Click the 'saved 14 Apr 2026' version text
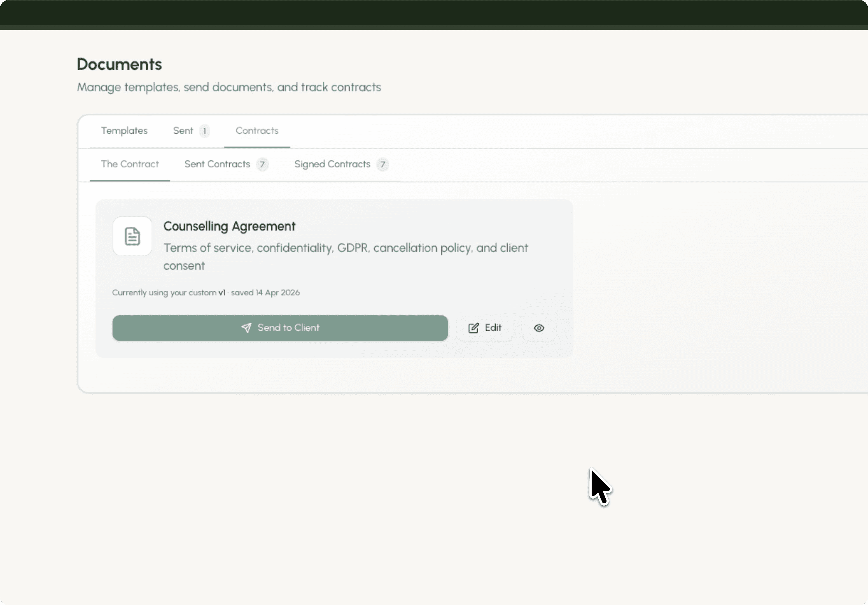This screenshot has width=868, height=605. tap(265, 293)
